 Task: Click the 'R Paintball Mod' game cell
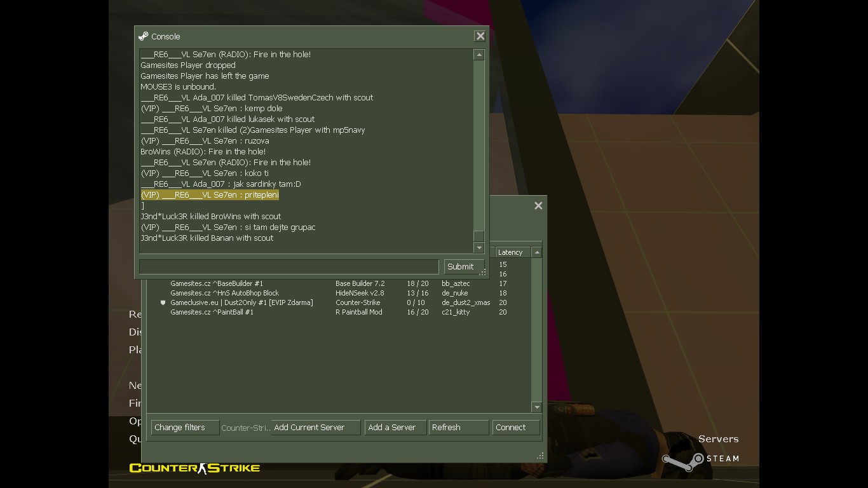pyautogui.click(x=359, y=312)
